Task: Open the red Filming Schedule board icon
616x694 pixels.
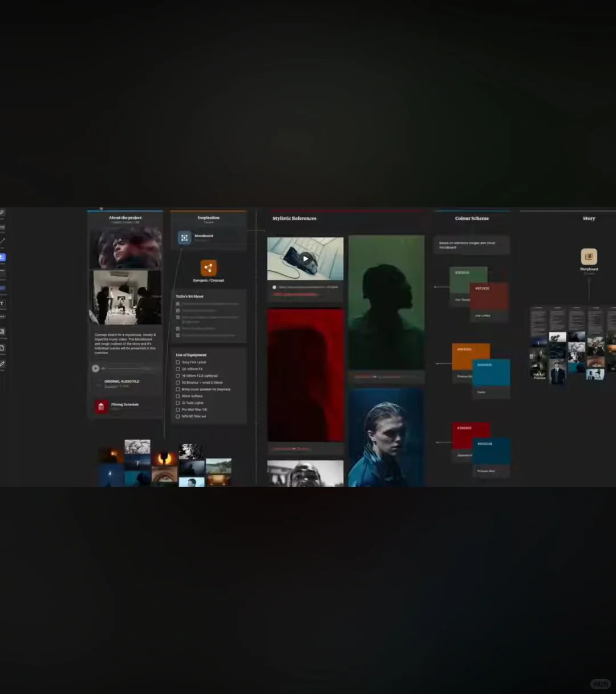Action: coord(101,406)
